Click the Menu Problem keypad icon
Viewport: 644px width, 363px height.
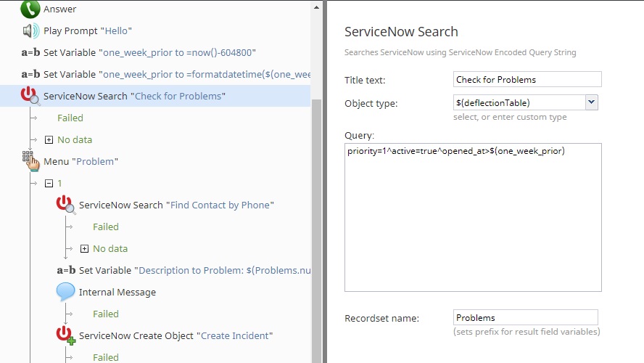[x=30, y=161]
